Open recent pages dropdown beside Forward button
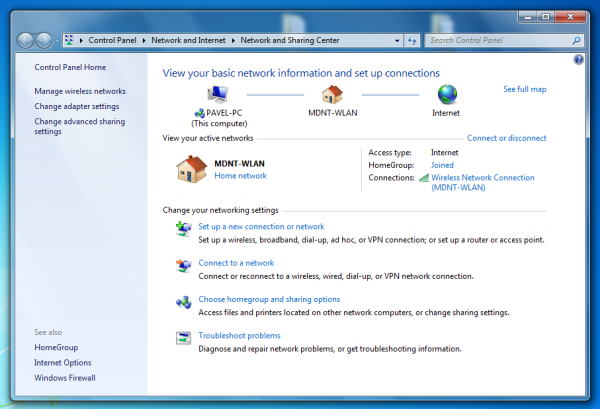 pyautogui.click(x=57, y=41)
